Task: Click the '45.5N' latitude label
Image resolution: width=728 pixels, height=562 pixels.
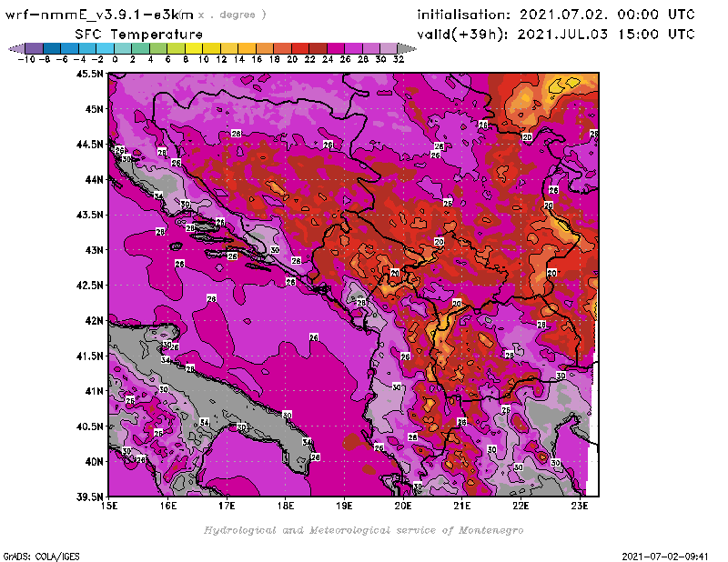Action: click(89, 74)
